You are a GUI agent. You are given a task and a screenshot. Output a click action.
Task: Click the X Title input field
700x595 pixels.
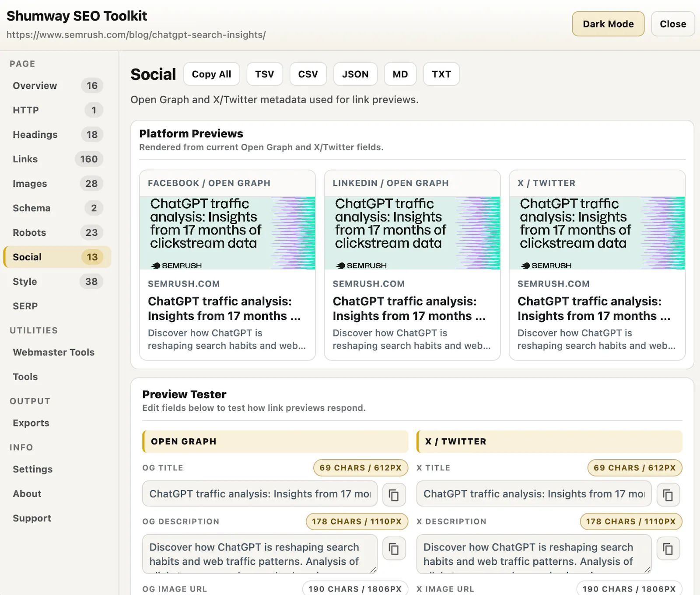click(534, 494)
